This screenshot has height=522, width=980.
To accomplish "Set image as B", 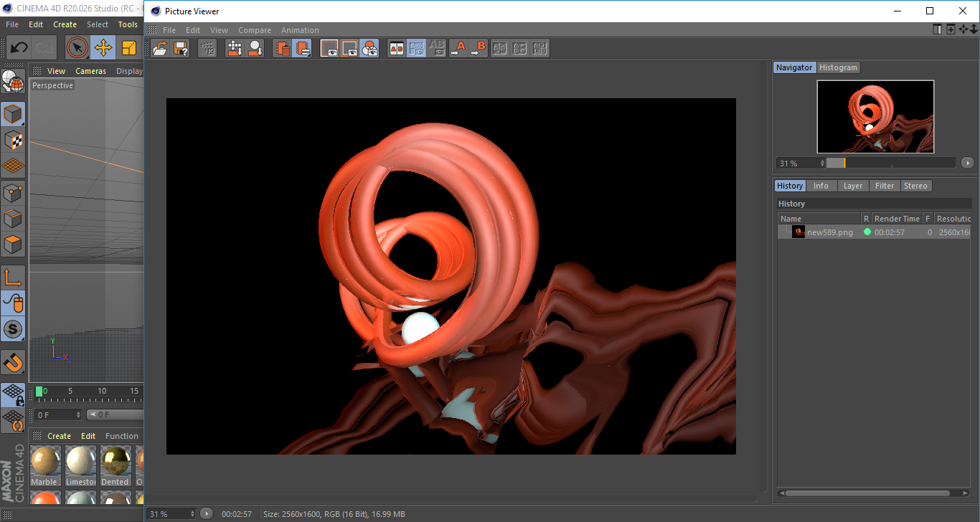I will pos(478,48).
